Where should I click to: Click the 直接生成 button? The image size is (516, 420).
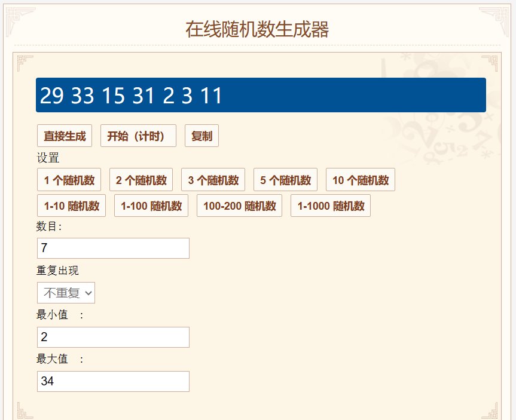[x=65, y=136]
